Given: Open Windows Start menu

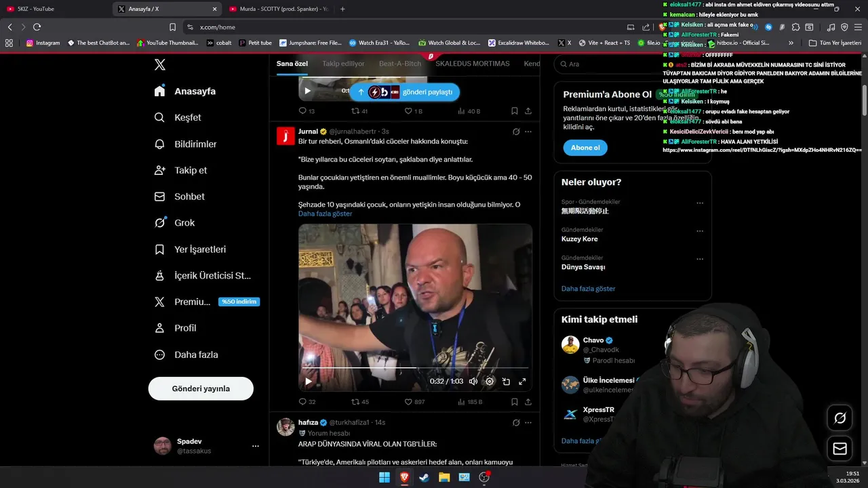Looking at the screenshot, I should pyautogui.click(x=384, y=477).
